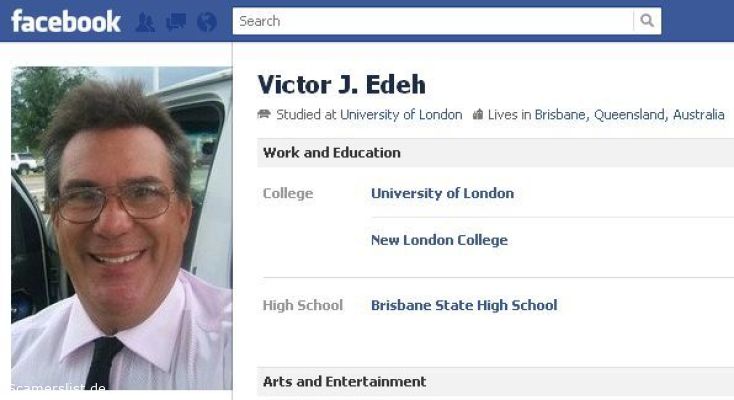Select the Arts and Entertainment section header
This screenshot has height=400, width=734.
496,382
